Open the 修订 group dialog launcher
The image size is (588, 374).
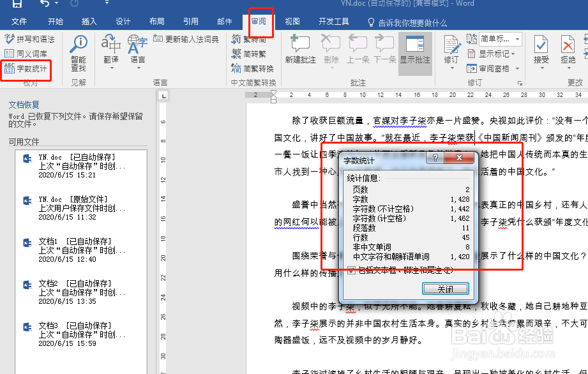520,84
